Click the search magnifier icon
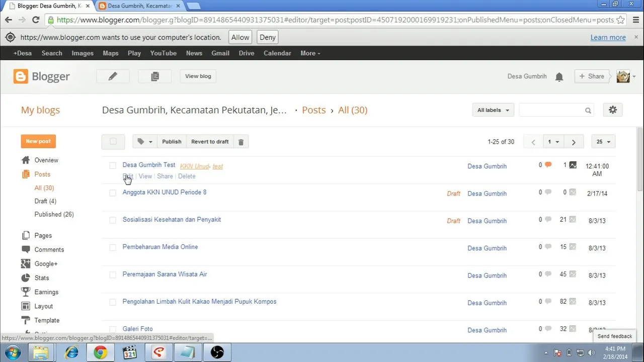This screenshot has width=644, height=362. pos(588,111)
